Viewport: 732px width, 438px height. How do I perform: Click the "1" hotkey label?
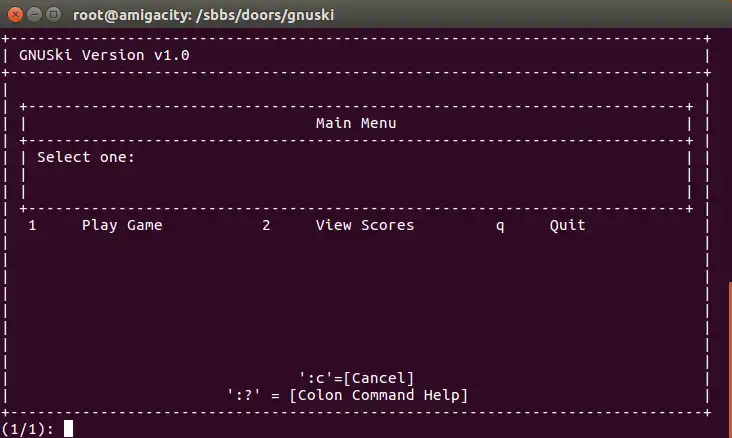pos(32,226)
